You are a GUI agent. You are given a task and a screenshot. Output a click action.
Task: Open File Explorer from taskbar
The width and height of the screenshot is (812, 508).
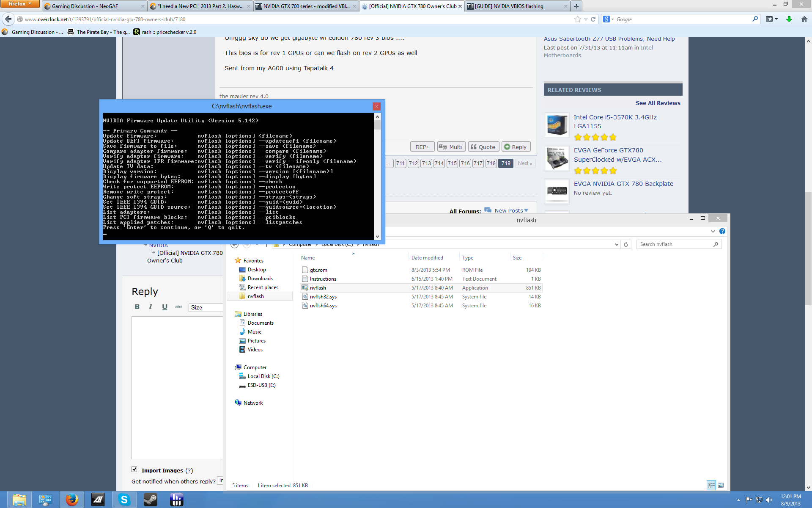pyautogui.click(x=19, y=500)
